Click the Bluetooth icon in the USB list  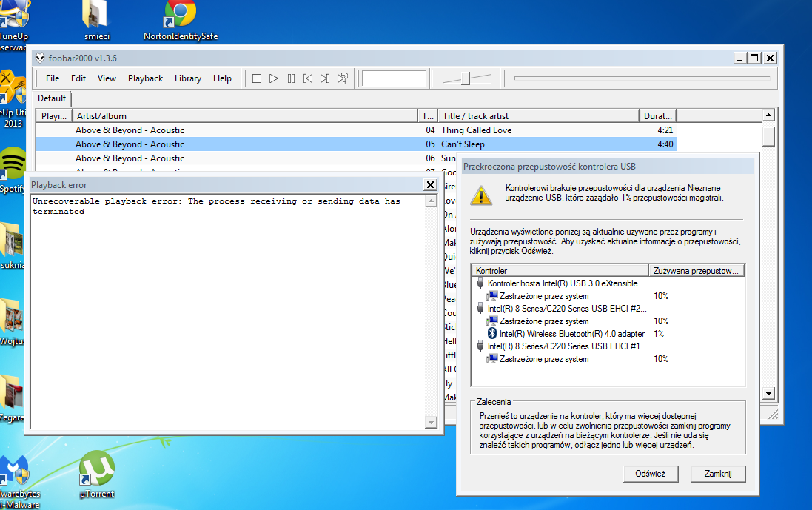[492, 334]
